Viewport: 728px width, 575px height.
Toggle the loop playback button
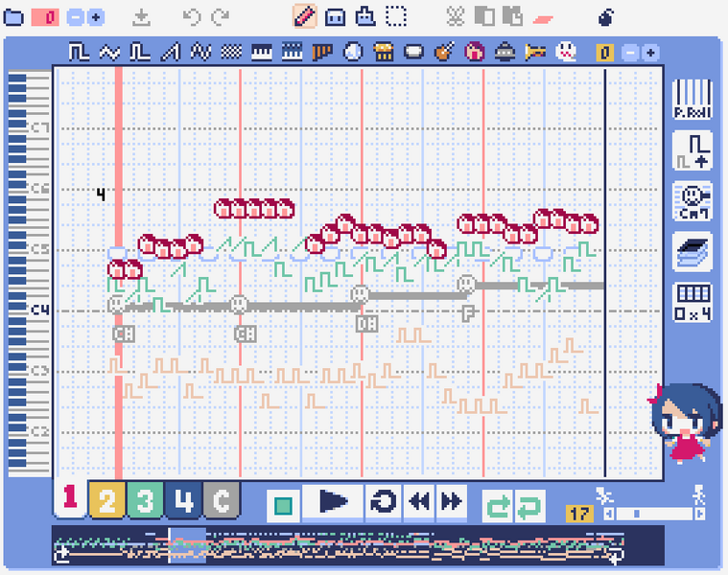coord(384,502)
